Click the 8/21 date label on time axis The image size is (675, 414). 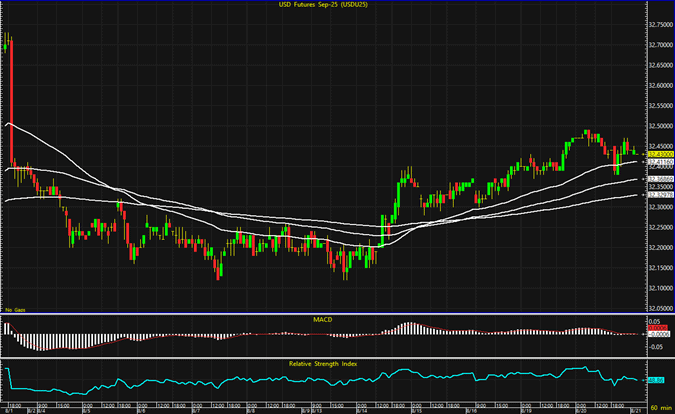click(x=633, y=409)
